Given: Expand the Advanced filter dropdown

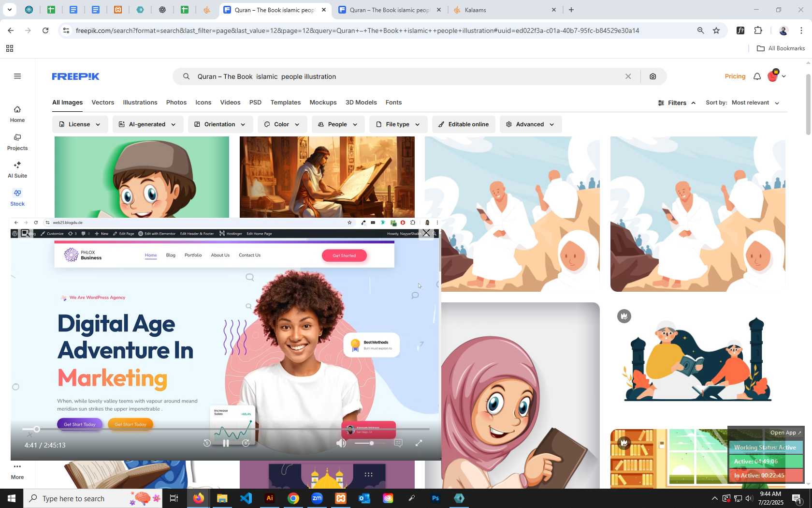Looking at the screenshot, I should click(531, 124).
